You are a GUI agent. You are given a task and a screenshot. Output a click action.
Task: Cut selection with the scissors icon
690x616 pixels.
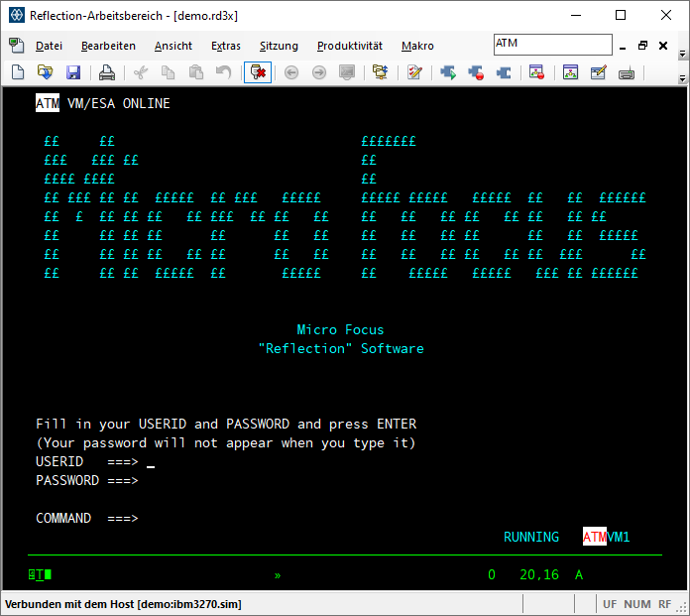[x=141, y=72]
